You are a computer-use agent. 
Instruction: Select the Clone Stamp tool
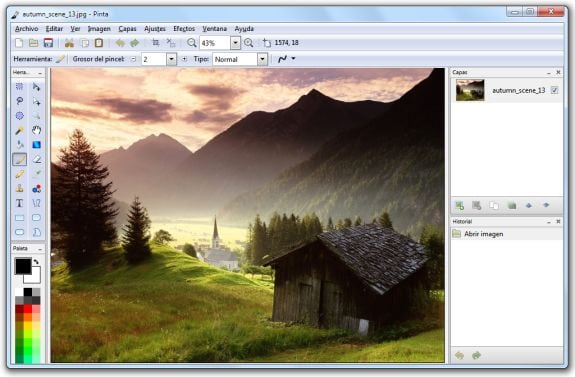19,188
